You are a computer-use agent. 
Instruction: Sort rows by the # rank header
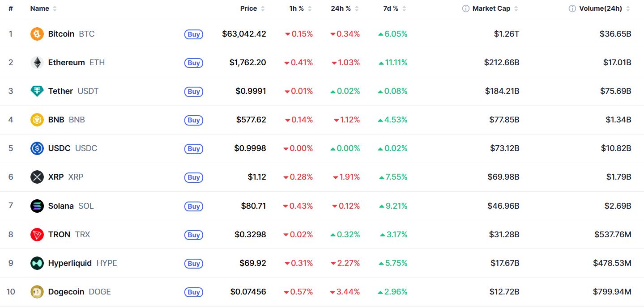10,8
